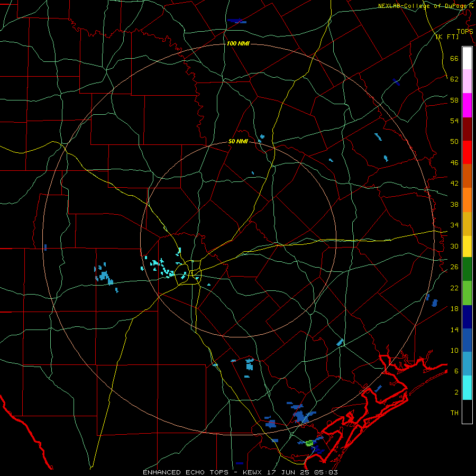Click the 'TH' legend label
This screenshot has width=476, height=476.
point(454,413)
